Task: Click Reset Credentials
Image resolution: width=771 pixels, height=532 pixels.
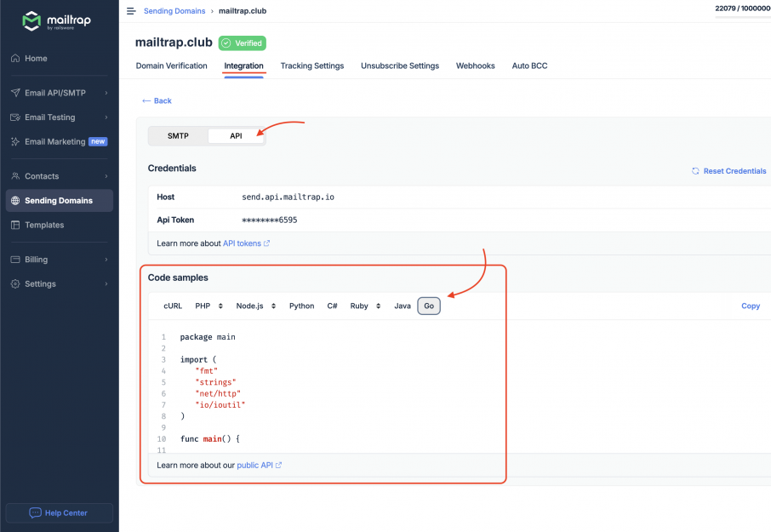Action: tap(728, 170)
